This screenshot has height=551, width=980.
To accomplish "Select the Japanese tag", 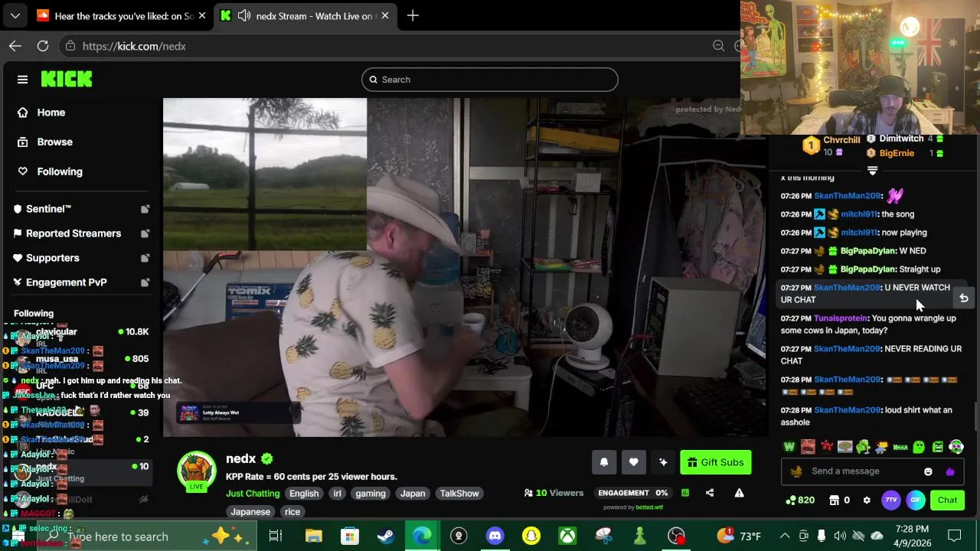I will pyautogui.click(x=250, y=512).
